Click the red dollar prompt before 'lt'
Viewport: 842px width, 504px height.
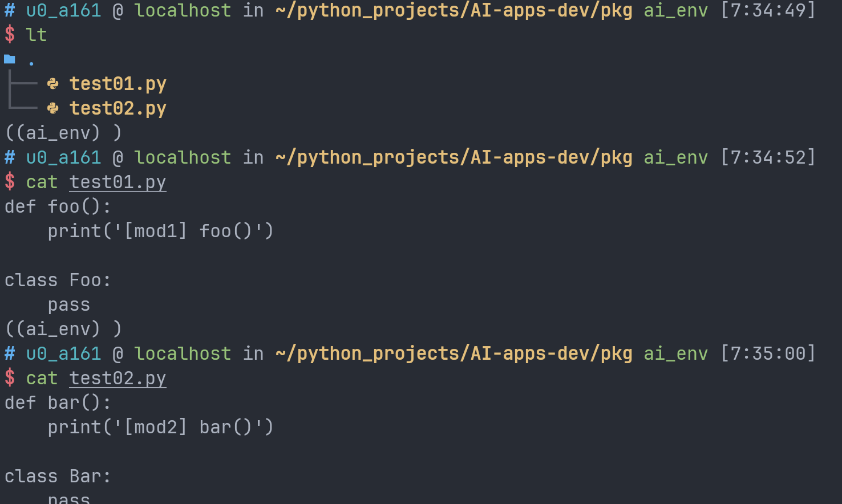10,35
